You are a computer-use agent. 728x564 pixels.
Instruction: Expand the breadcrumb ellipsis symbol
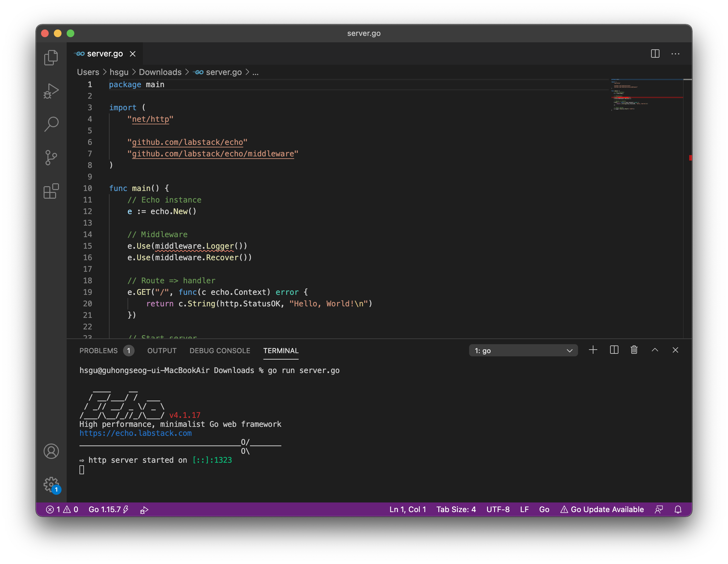tap(255, 72)
